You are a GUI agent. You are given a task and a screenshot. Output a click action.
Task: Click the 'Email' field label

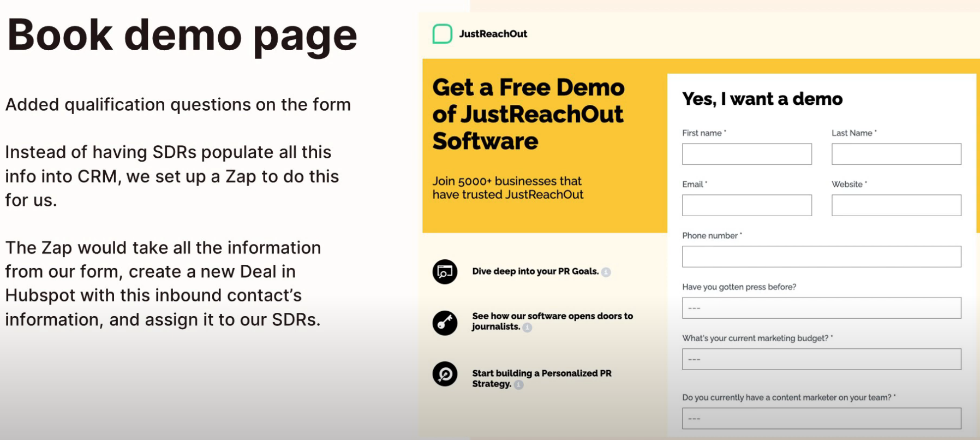(x=695, y=184)
